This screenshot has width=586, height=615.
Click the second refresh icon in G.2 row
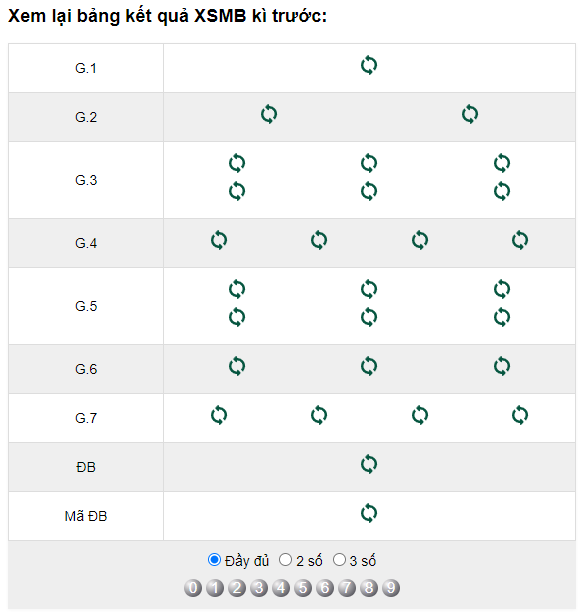coord(470,114)
